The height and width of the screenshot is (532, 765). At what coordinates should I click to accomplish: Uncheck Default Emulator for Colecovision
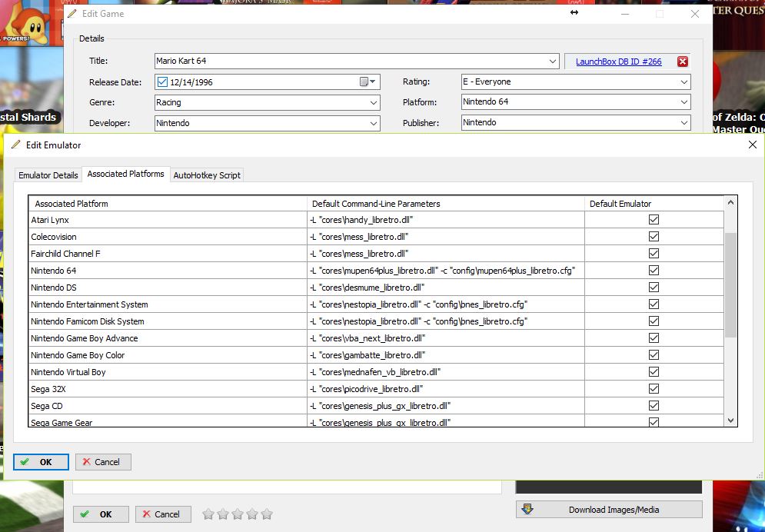pos(654,237)
